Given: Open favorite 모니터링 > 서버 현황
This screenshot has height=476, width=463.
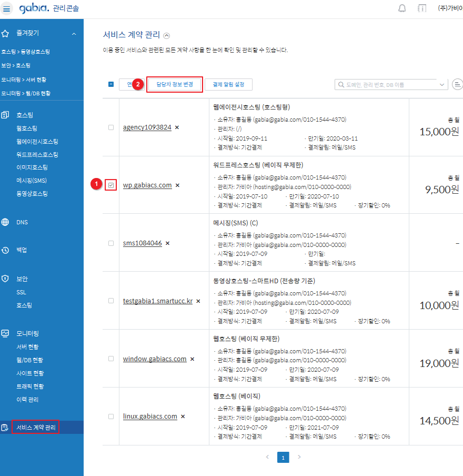Looking at the screenshot, I should [24, 80].
